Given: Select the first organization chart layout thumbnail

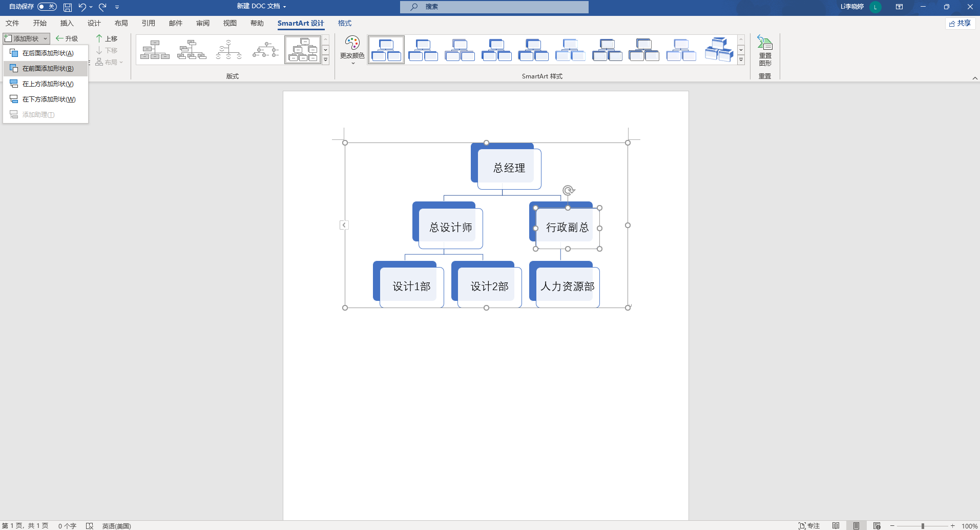Looking at the screenshot, I should coord(155,50).
